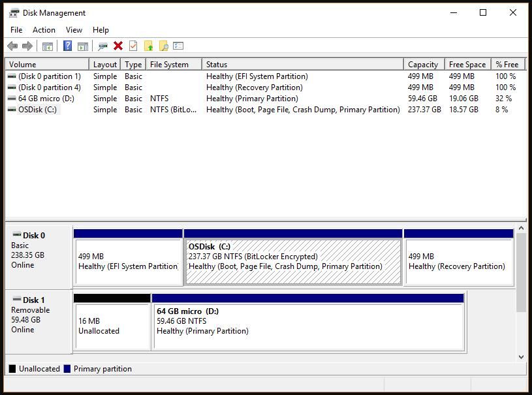This screenshot has height=395, width=532.
Task: Click the Properties checkmark page icon
Action: click(133, 46)
